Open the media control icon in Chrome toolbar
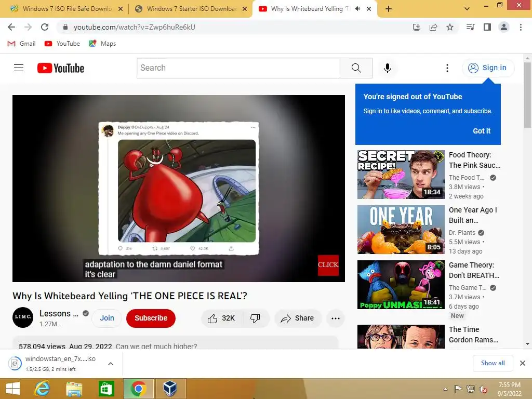The width and height of the screenshot is (532, 399). pos(470,27)
